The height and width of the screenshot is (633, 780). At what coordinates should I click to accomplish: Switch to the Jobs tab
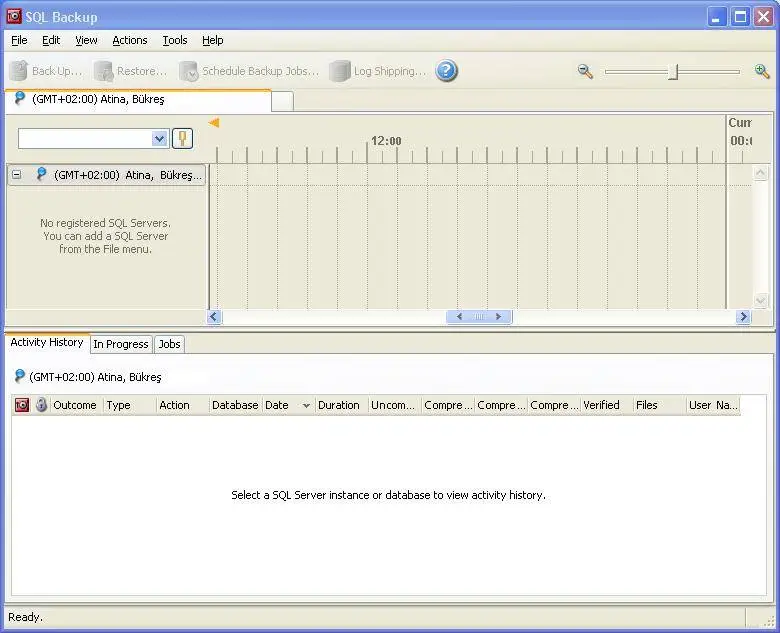[169, 344]
